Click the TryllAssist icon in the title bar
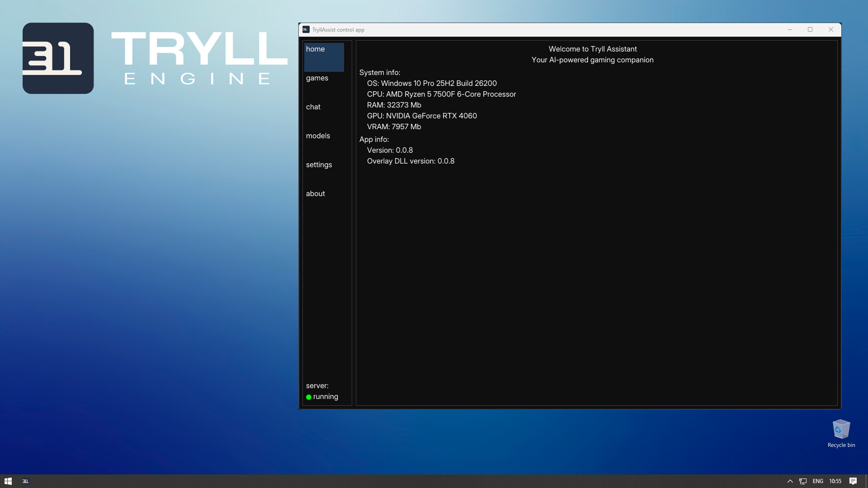The height and width of the screenshot is (488, 868). 306,29
